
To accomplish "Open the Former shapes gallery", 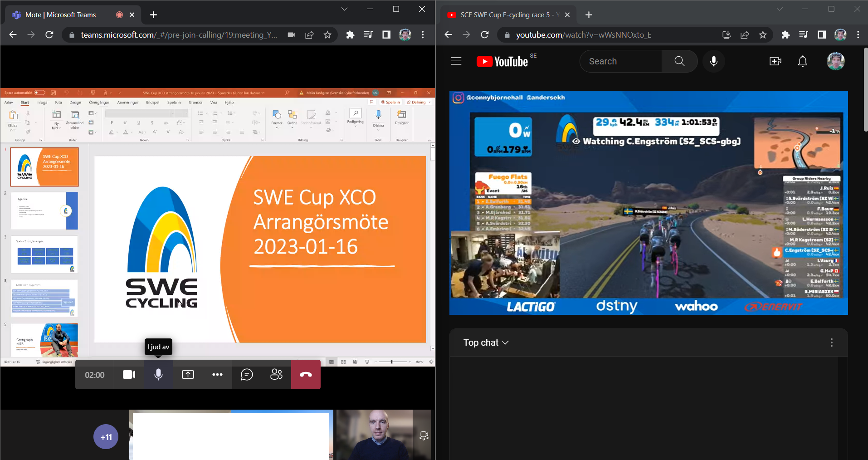I will [x=277, y=118].
